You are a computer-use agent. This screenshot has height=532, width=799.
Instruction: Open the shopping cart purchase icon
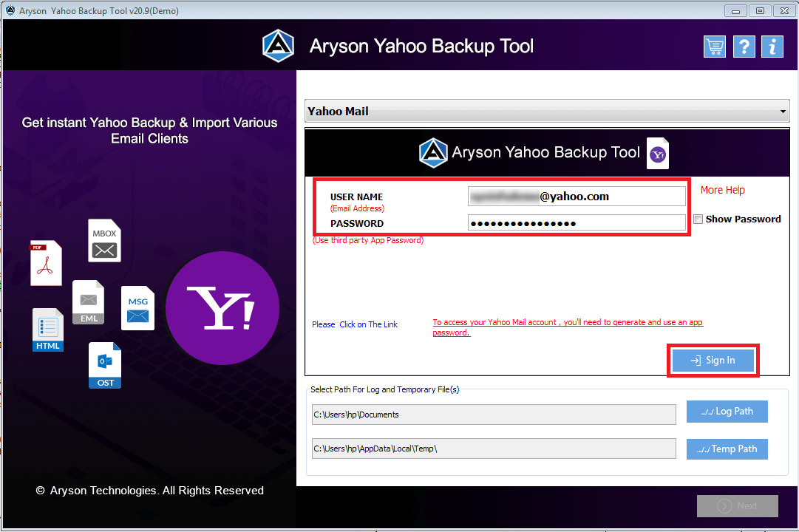[714, 46]
